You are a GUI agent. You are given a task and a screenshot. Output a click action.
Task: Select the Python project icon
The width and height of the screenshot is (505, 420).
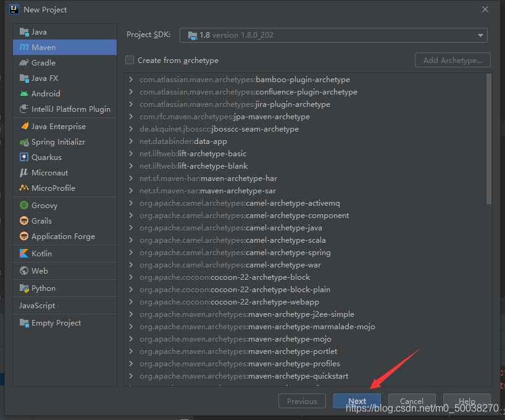point(24,288)
